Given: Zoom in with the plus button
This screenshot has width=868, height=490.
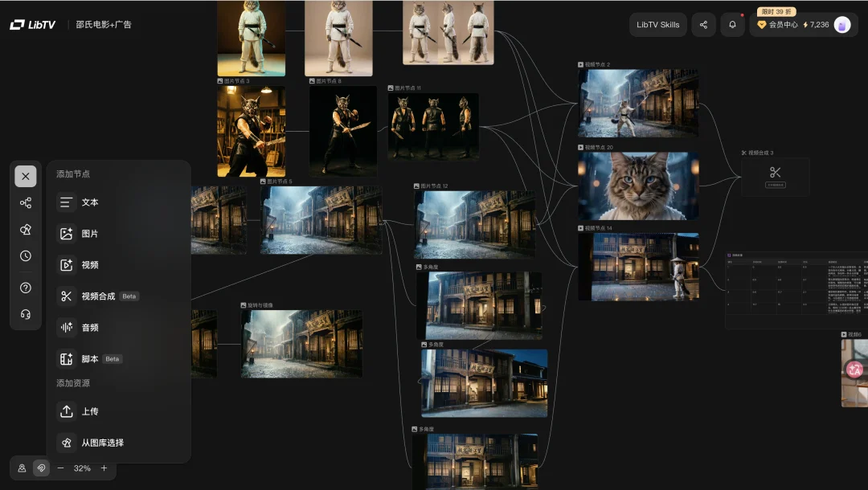Looking at the screenshot, I should pyautogui.click(x=104, y=468).
